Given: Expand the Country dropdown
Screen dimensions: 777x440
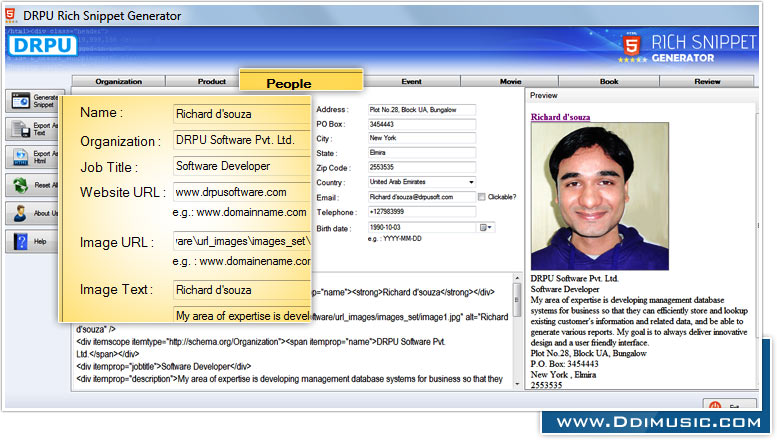Looking at the screenshot, I should point(471,182).
